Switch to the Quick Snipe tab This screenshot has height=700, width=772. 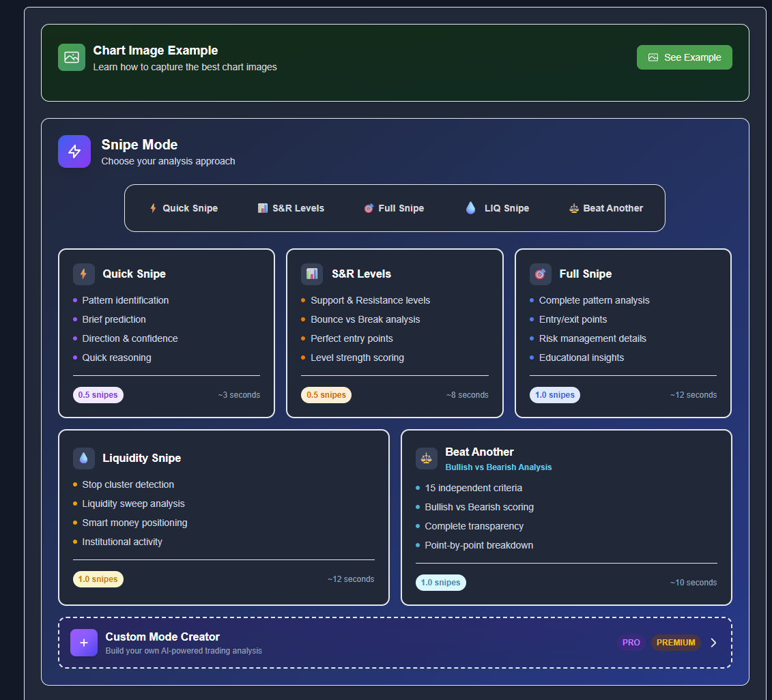[x=184, y=207]
